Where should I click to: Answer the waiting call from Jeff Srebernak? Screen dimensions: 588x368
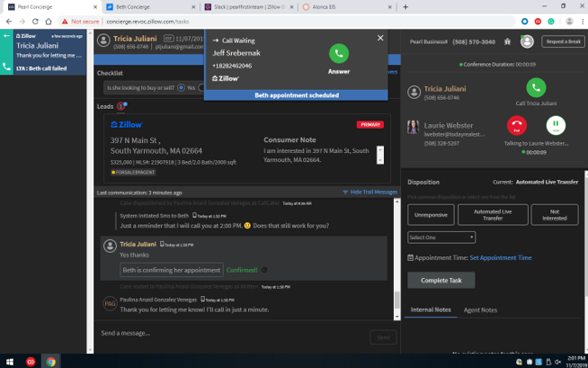click(339, 53)
